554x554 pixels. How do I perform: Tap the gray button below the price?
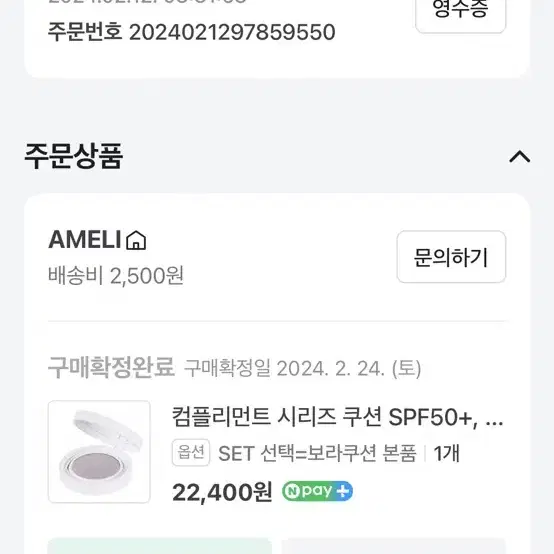click(394, 546)
